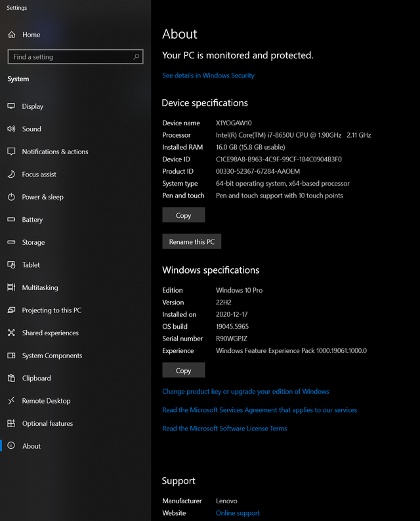420x521 pixels.
Task: Click the Installed RAM value 16.0 GB
Action: [x=251, y=147]
